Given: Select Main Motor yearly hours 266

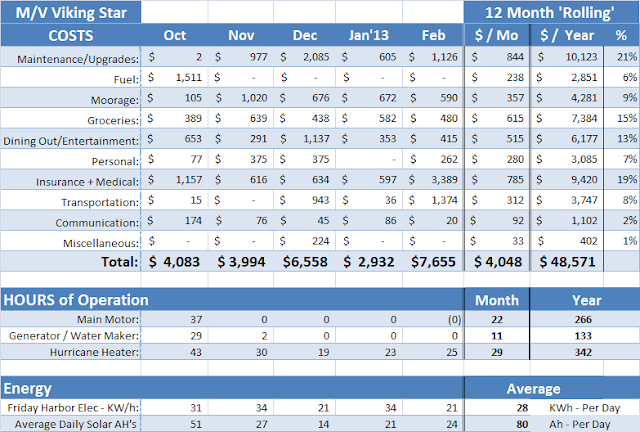Looking at the screenshot, I should (583, 319).
